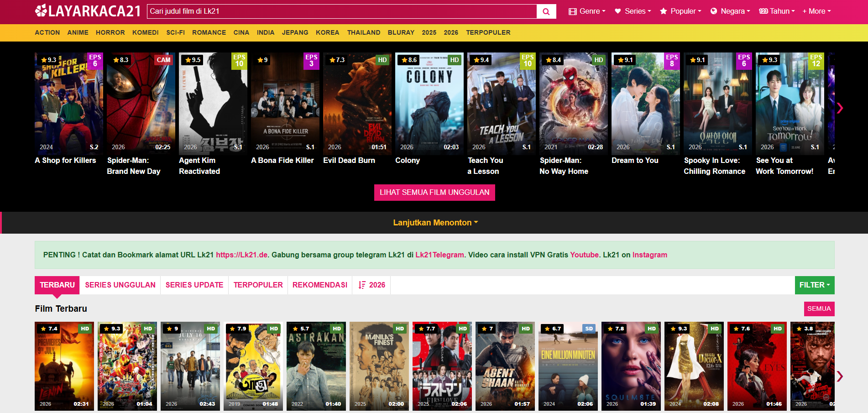The height and width of the screenshot is (413, 868).
Task: Click the sort icon beside 2026 tab
Action: (362, 285)
